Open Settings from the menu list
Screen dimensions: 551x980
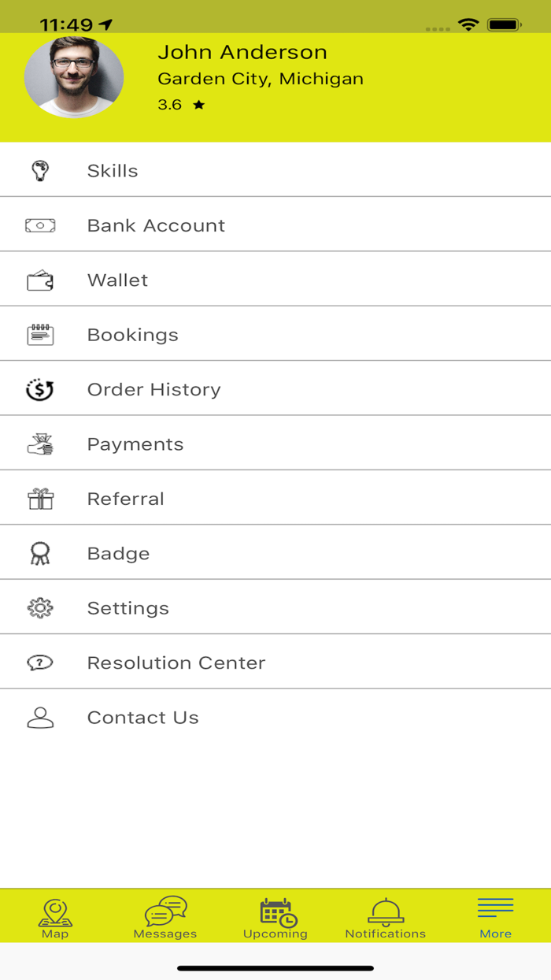128,607
